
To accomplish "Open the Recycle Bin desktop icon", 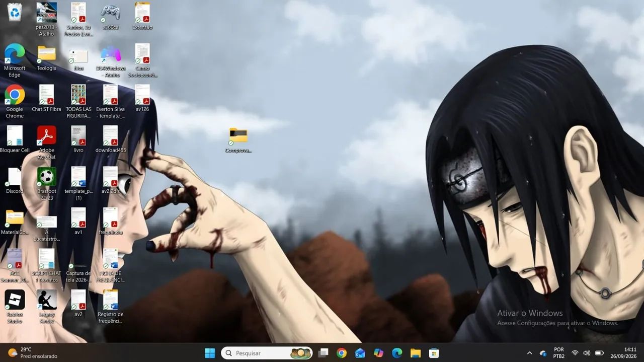I will coord(15,12).
